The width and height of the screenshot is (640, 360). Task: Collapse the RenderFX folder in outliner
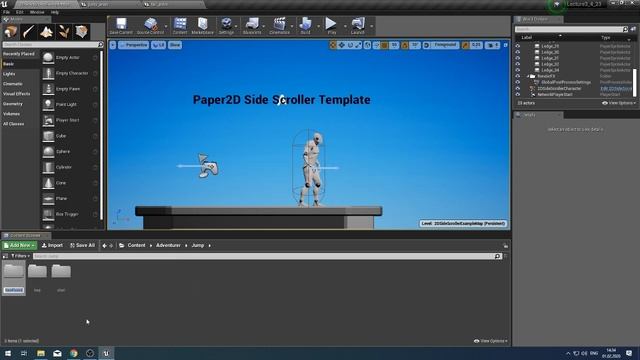528,76
